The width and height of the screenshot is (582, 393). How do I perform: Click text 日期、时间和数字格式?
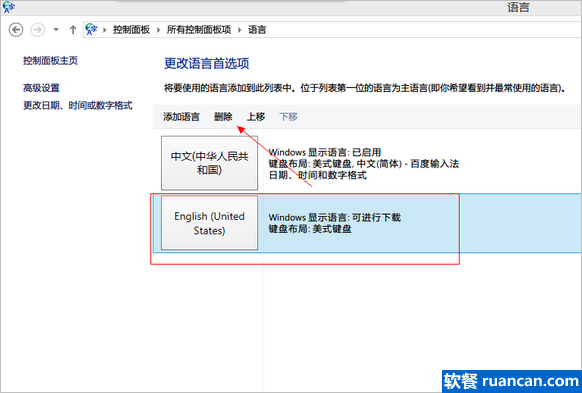tap(318, 175)
